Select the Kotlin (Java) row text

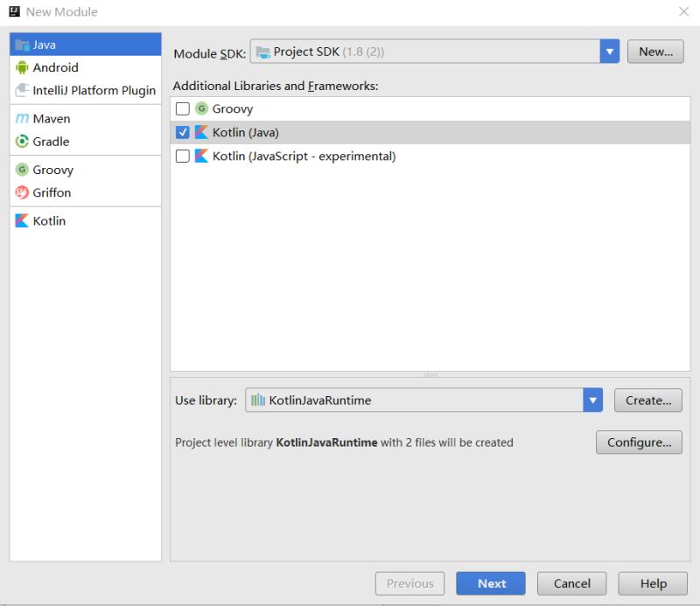(x=246, y=133)
